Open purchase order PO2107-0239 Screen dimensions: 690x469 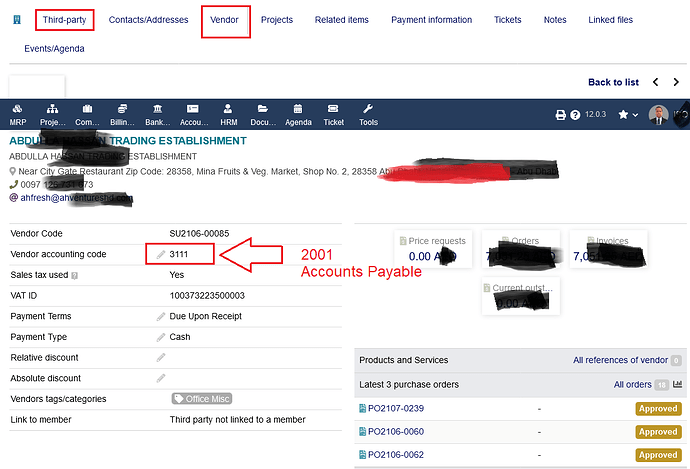click(x=395, y=408)
